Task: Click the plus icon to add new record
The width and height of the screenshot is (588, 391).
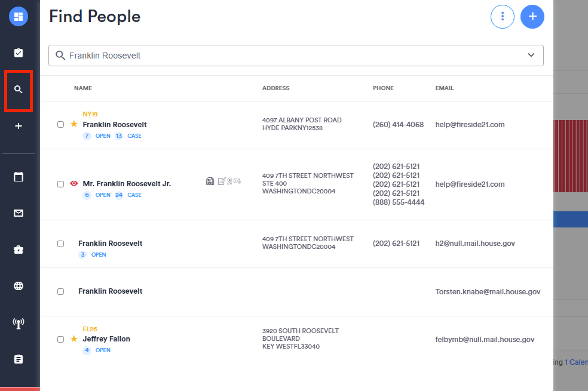Action: click(532, 17)
